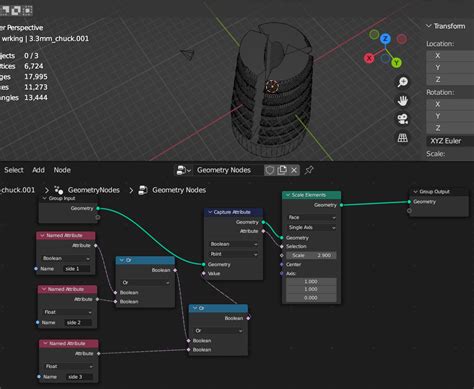Click the green Y axis gizmo
This screenshot has height=389, width=474.
pyautogui.click(x=396, y=62)
